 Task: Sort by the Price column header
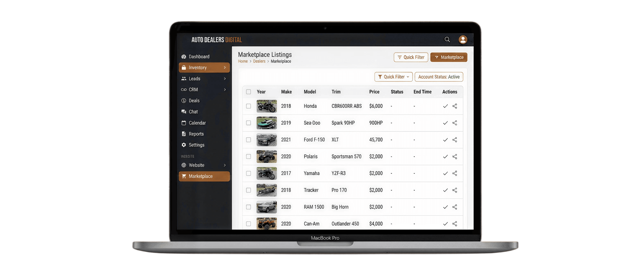coord(374,92)
